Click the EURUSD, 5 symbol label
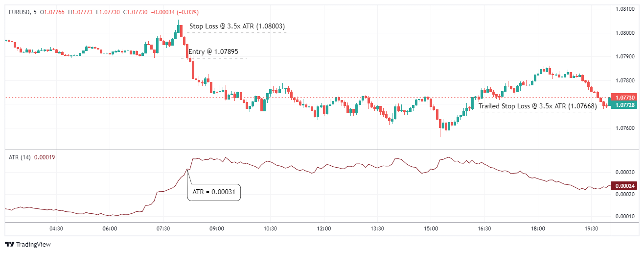This screenshot has height=253, width=644. (23, 12)
